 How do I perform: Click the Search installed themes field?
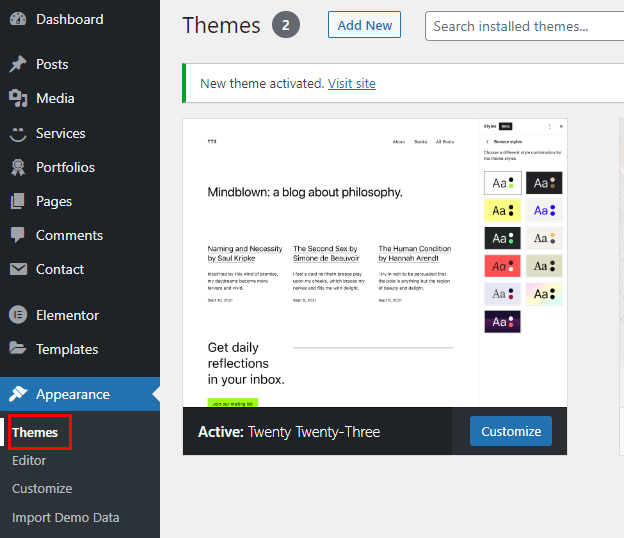[525, 26]
